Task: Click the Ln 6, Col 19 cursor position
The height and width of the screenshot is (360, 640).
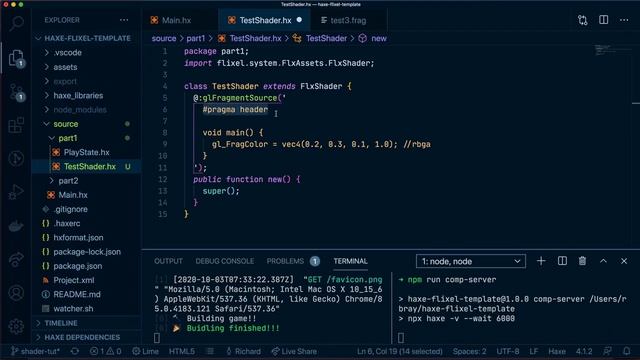Action: pos(400,351)
